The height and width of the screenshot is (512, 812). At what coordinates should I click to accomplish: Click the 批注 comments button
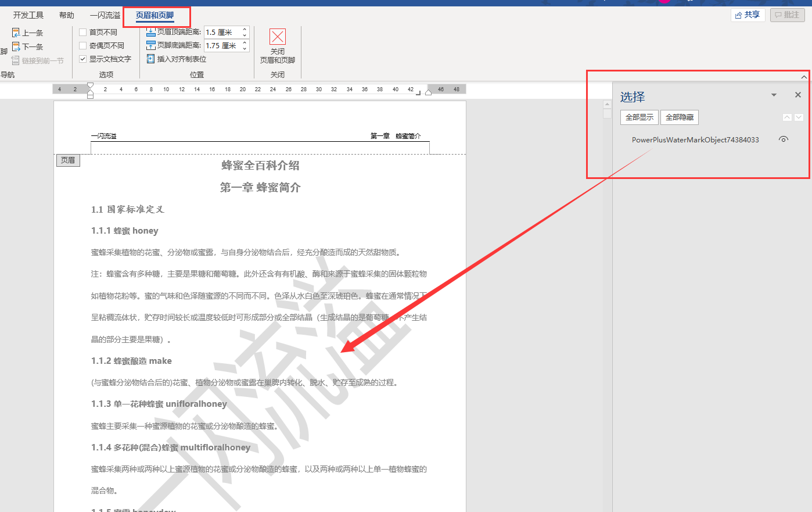click(x=787, y=15)
